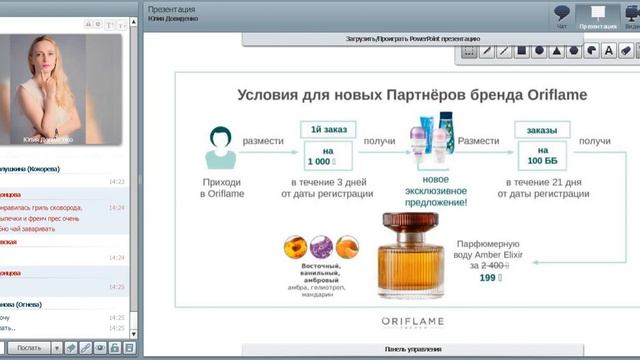The width and height of the screenshot is (640, 360).
Task: Select the eraser tool
Action: pyautogui.click(x=626, y=51)
